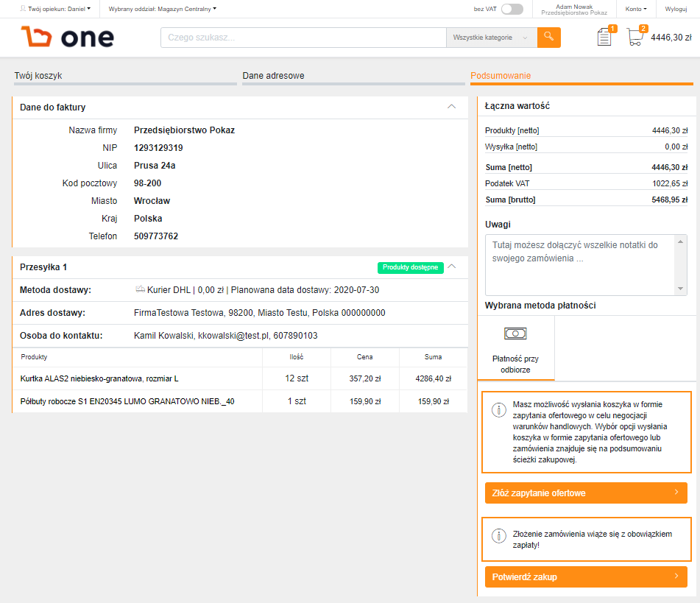This screenshot has width=700, height=603.
Task: Open the Konto dropdown menu
Action: [x=636, y=9]
